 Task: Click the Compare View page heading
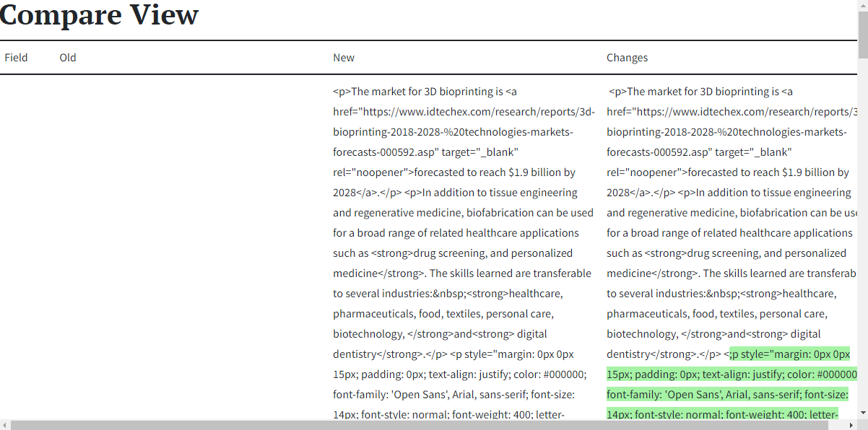point(99,14)
